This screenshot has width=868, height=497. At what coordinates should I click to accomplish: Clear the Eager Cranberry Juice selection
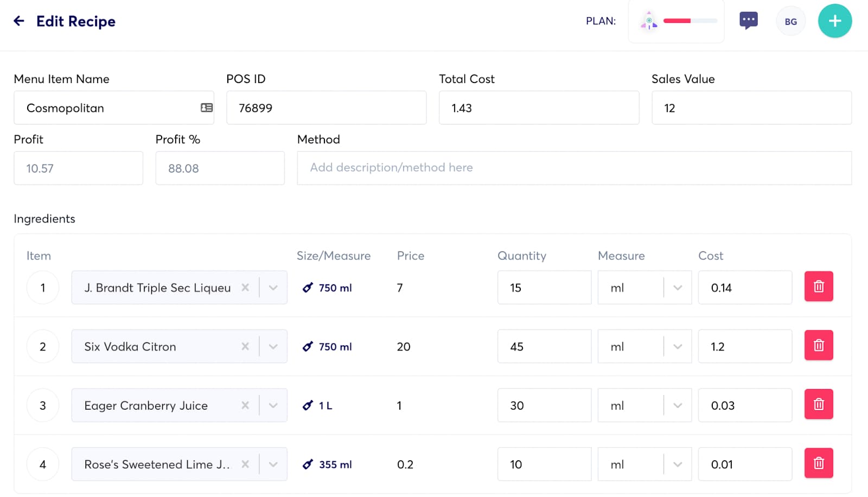pyautogui.click(x=245, y=405)
